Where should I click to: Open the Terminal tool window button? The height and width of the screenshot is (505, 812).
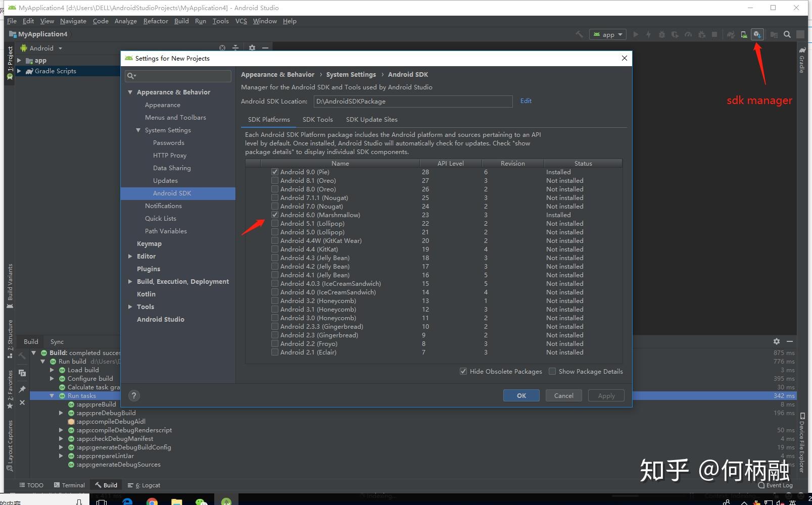coord(69,485)
